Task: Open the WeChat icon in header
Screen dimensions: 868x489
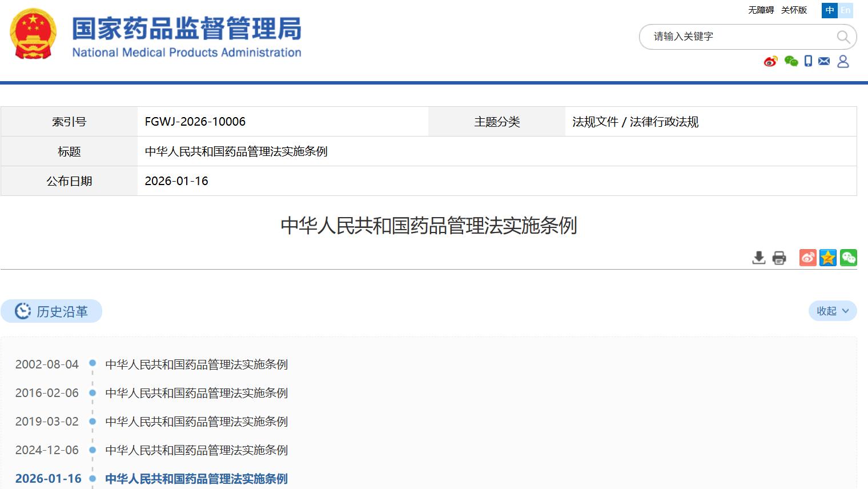Action: (x=791, y=61)
